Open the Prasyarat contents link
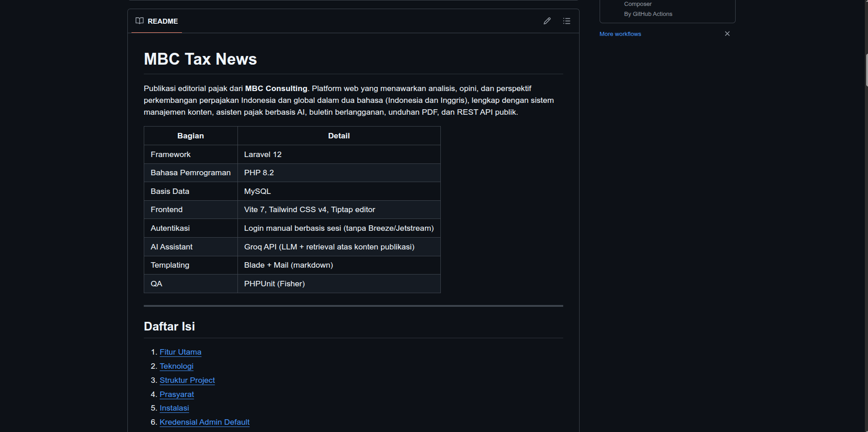The width and height of the screenshot is (868, 432). tap(177, 394)
